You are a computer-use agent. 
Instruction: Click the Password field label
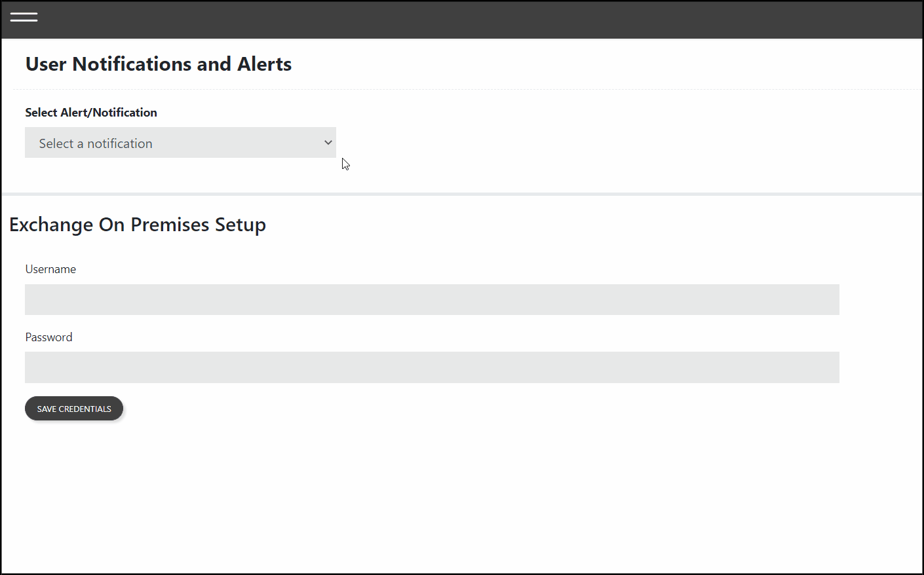point(48,337)
